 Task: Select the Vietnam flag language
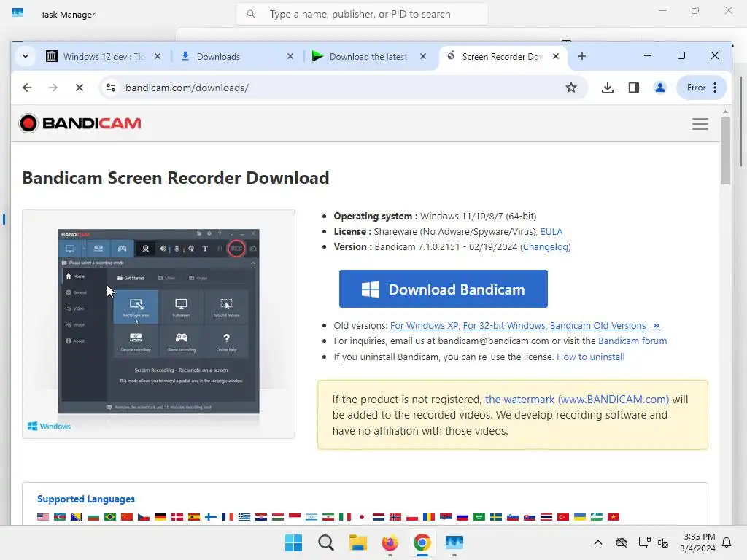[614, 517]
